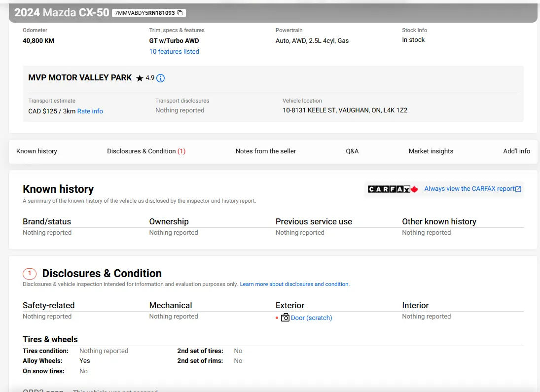Viewport: 540px width, 392px height.
Task: Follow Learn more about disclosures and condition link
Action: (295, 284)
